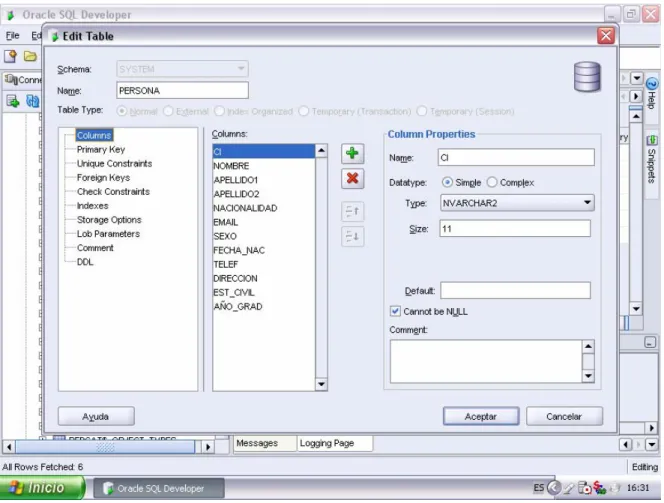Click the Cancelar button
This screenshot has height=503, width=664.
click(564, 417)
